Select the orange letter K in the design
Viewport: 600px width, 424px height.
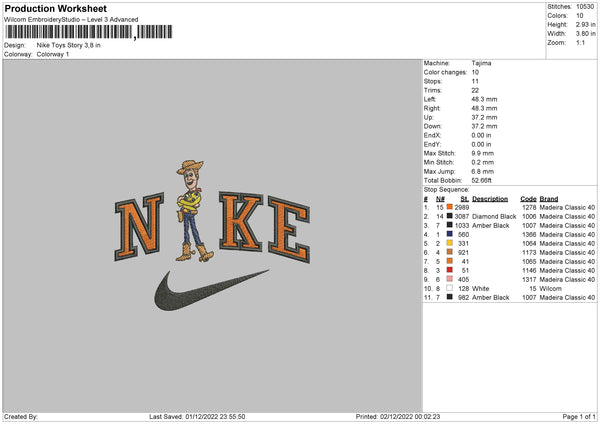point(241,221)
